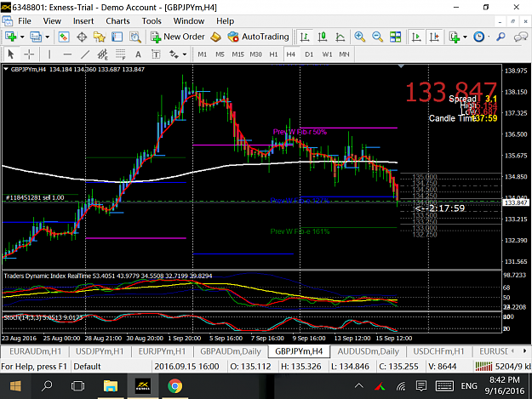532x399 pixels.
Task: Open the Profiles toolbar icon
Action: point(36,37)
